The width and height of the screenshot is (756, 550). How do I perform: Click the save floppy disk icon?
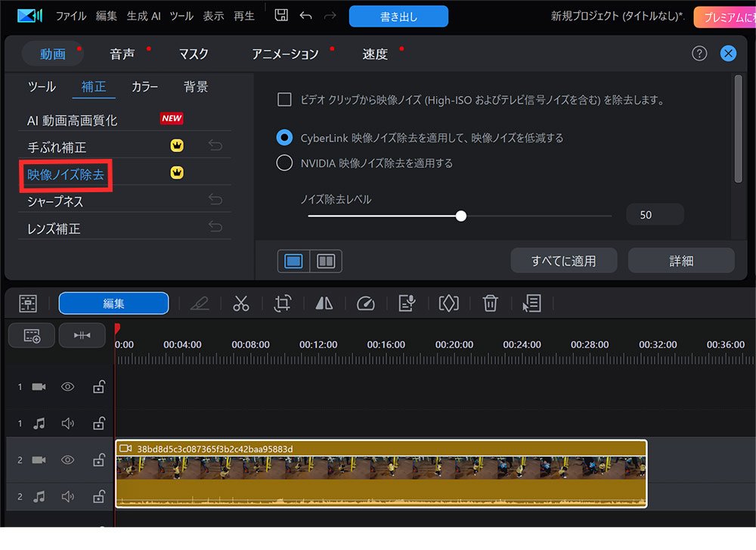(281, 16)
